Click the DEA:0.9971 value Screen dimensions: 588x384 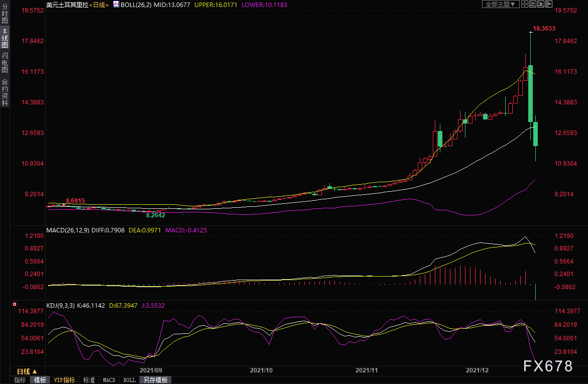tap(145, 230)
